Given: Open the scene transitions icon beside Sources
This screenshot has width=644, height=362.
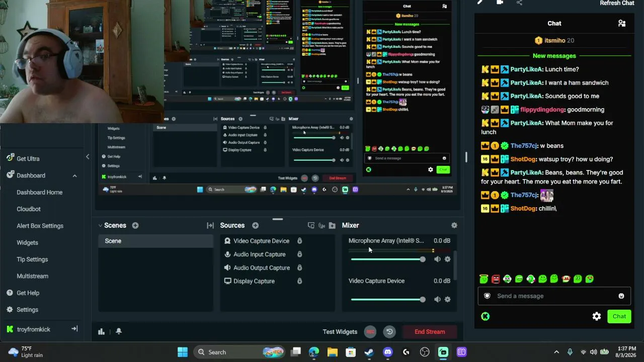Looking at the screenshot, I should [x=210, y=225].
